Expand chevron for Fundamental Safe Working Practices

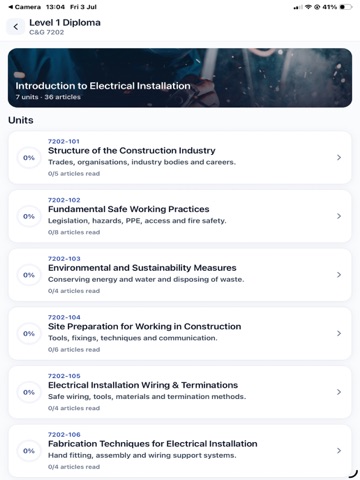coord(339,216)
